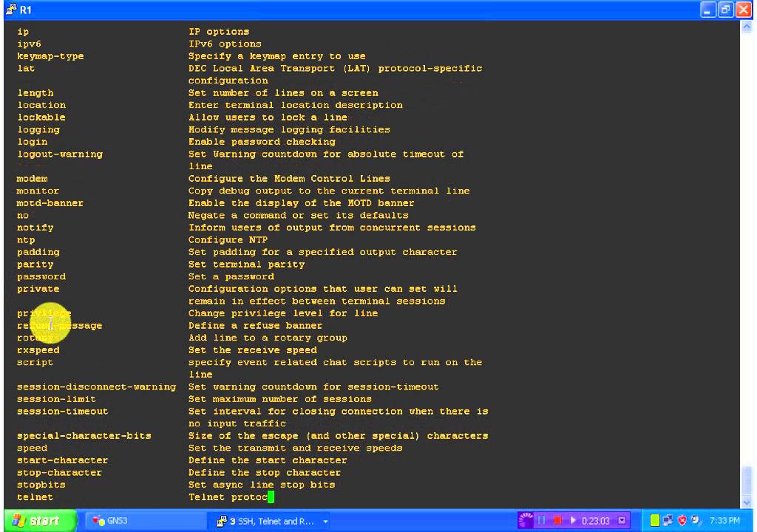Click the 'special-character-bits' command text
This screenshot has width=757, height=532.
[84, 436]
